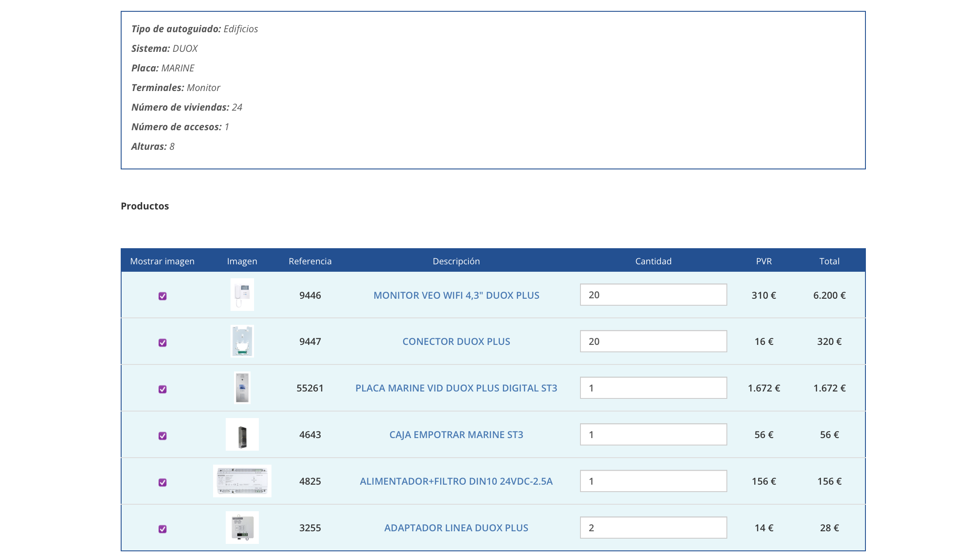Disable image display for reference 4825

pos(163,482)
